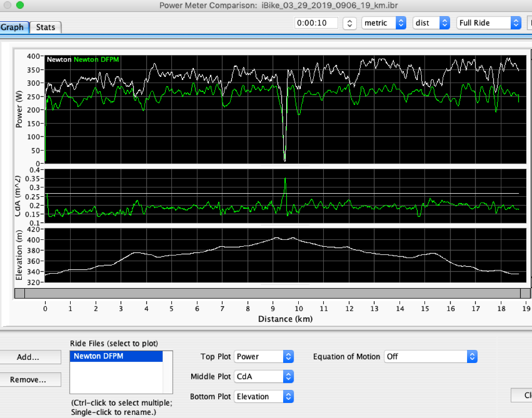Open the Equation of Motion dropdown
This screenshot has width=532, height=418.
click(430, 357)
